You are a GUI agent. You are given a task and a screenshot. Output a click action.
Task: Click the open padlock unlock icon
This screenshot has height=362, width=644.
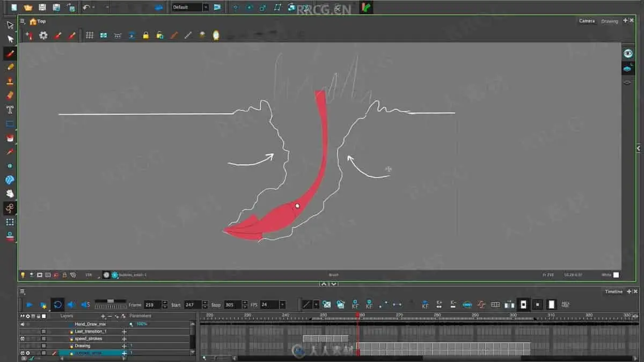click(x=159, y=35)
